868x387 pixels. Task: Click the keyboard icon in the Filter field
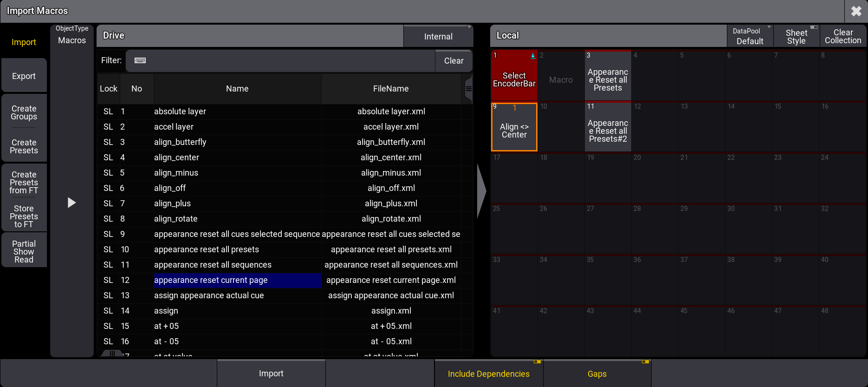coord(140,60)
